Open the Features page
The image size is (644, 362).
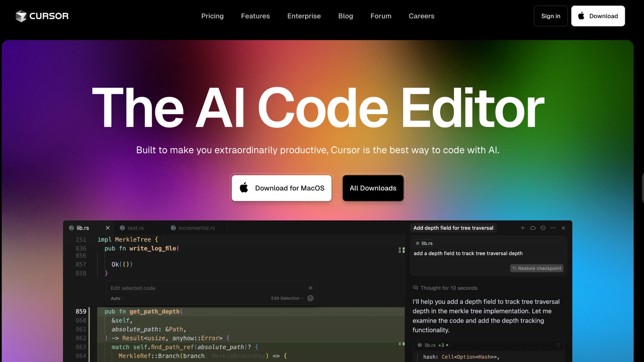pyautogui.click(x=255, y=16)
